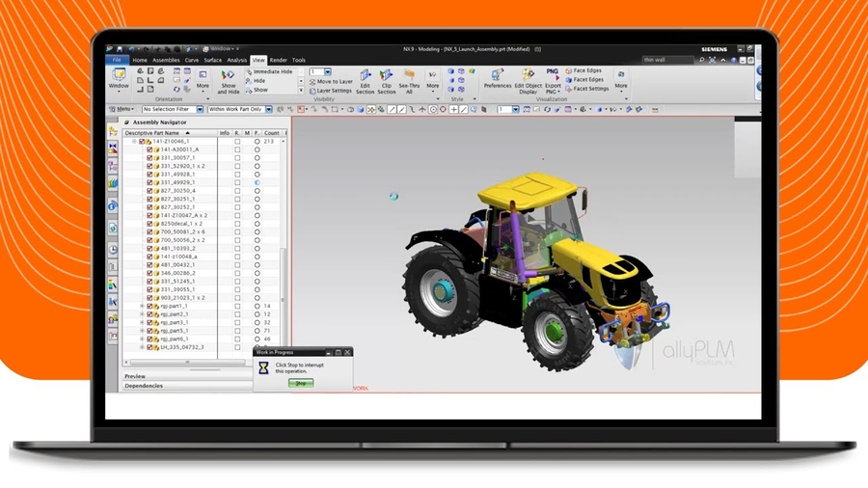Tick the R column checkbox for rgj_part3_1
868x488 pixels.
pyautogui.click(x=237, y=322)
